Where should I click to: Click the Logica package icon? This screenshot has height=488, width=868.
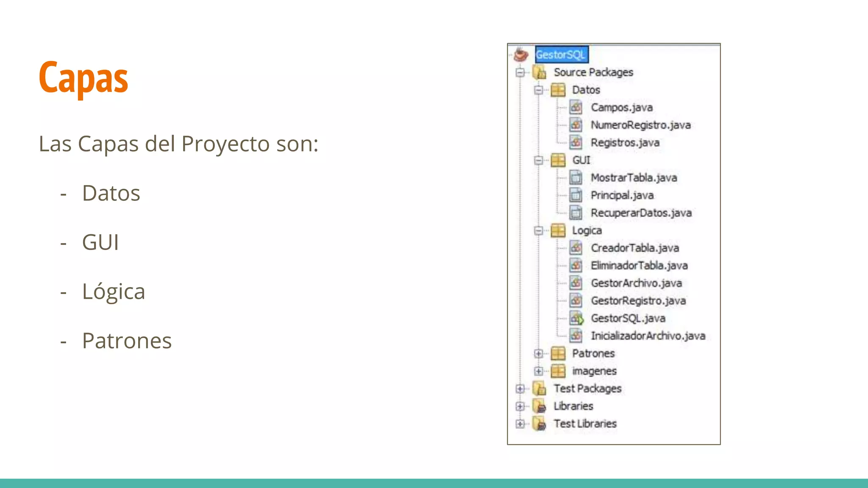[558, 231]
